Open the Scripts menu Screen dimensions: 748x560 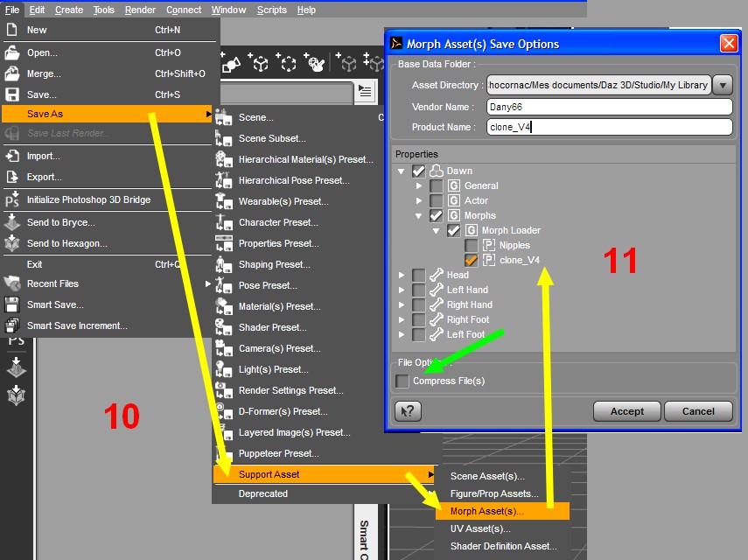coord(272,10)
